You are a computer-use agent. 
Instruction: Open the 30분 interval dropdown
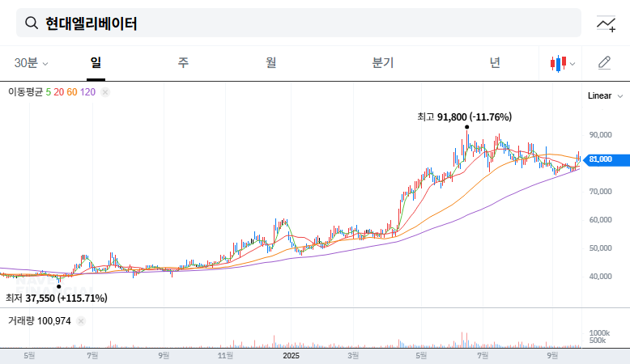coord(31,63)
